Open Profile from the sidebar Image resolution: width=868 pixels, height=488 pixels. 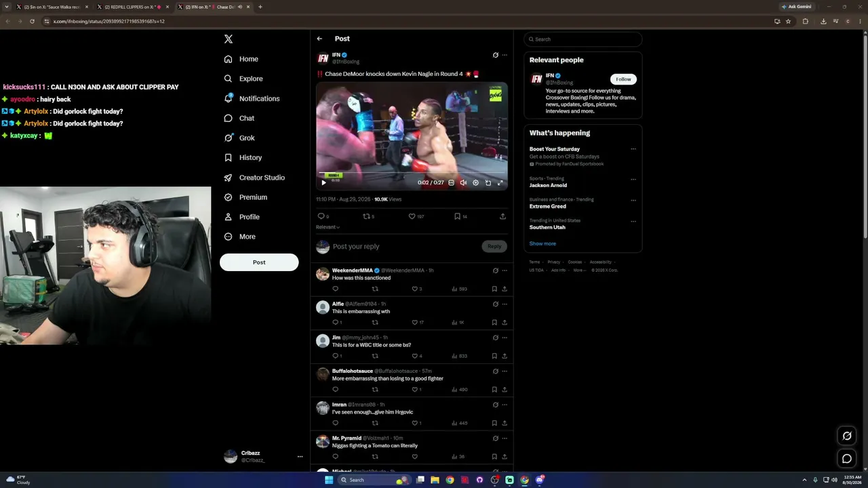pos(242,217)
